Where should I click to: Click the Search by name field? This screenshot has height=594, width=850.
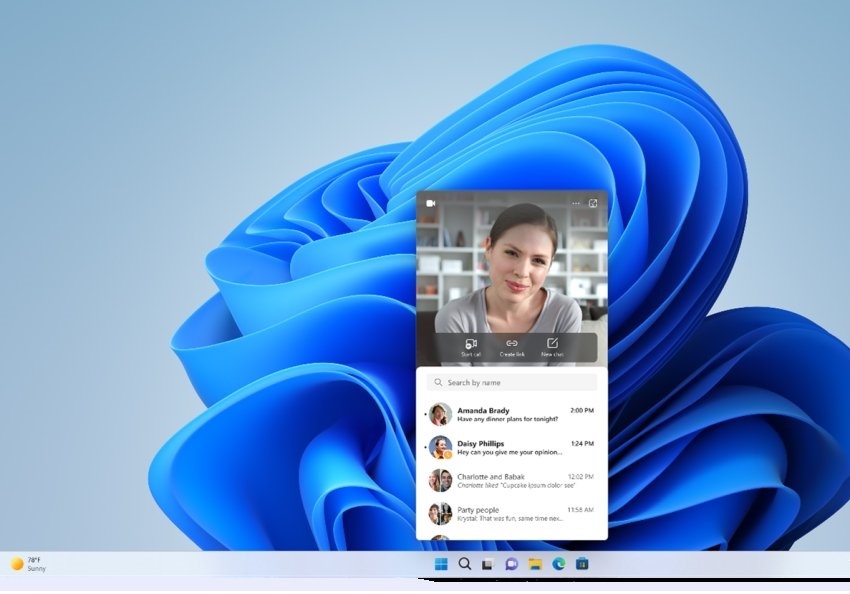(512, 382)
